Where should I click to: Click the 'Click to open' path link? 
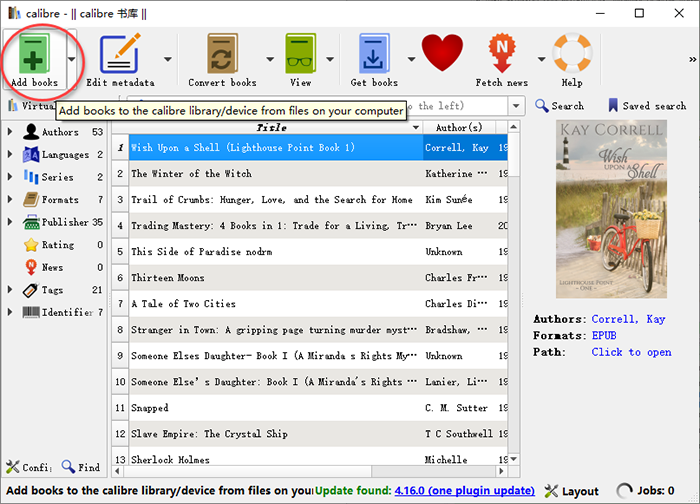pyautogui.click(x=631, y=352)
